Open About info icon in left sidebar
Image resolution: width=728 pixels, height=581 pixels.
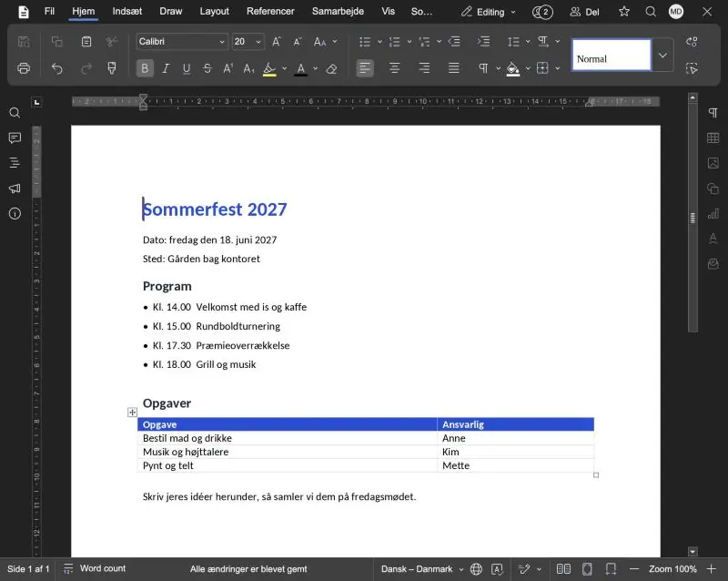(15, 213)
